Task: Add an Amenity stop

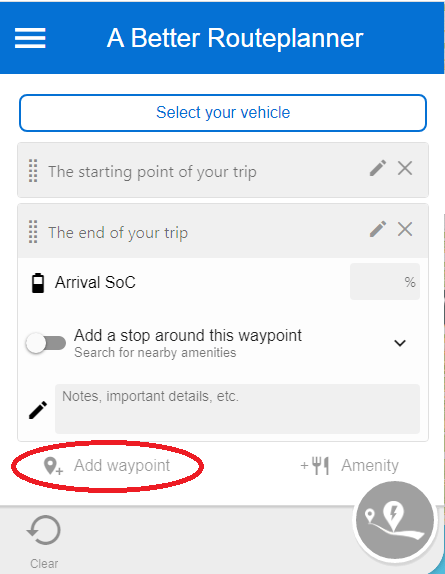Action: [x=349, y=466]
